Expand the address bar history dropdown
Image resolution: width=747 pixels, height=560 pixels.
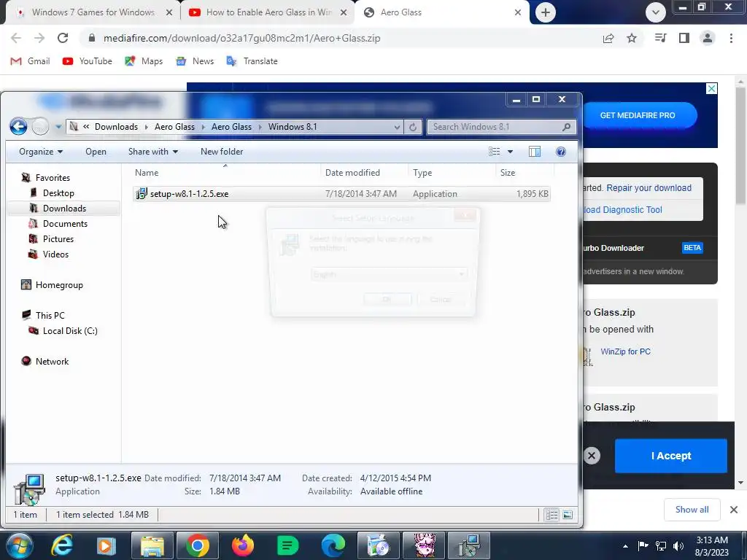click(397, 127)
